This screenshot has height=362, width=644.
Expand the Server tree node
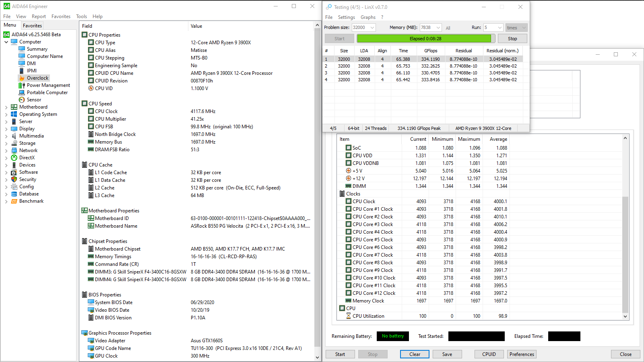click(6, 121)
